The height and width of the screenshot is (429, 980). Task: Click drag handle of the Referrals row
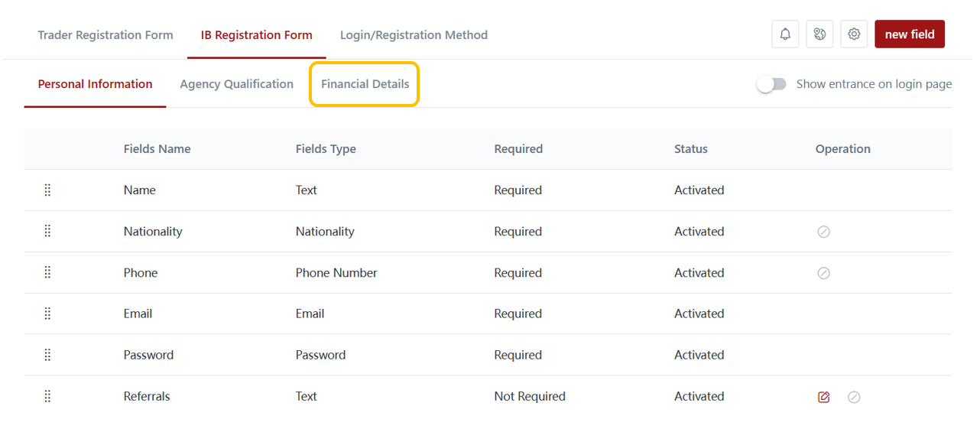point(47,396)
